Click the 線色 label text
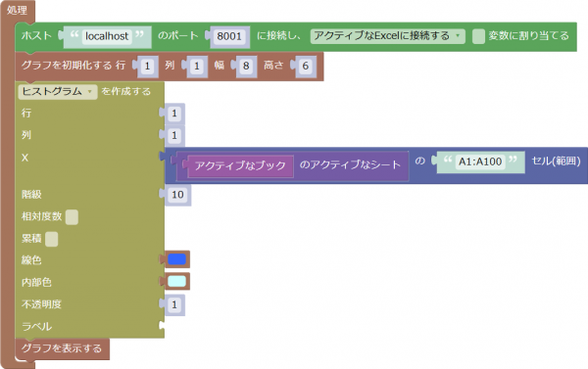The width and height of the screenshot is (588, 369). (31, 260)
